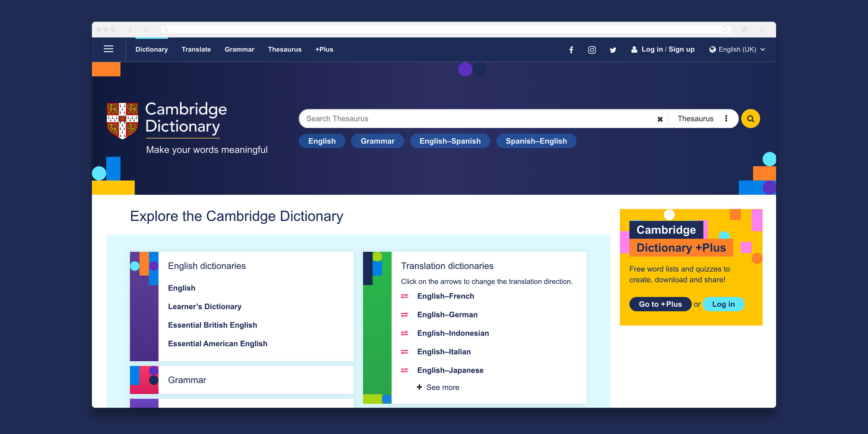Click inside the Search Thesaurus field
The height and width of the screenshot is (434, 868).
pyautogui.click(x=438, y=119)
